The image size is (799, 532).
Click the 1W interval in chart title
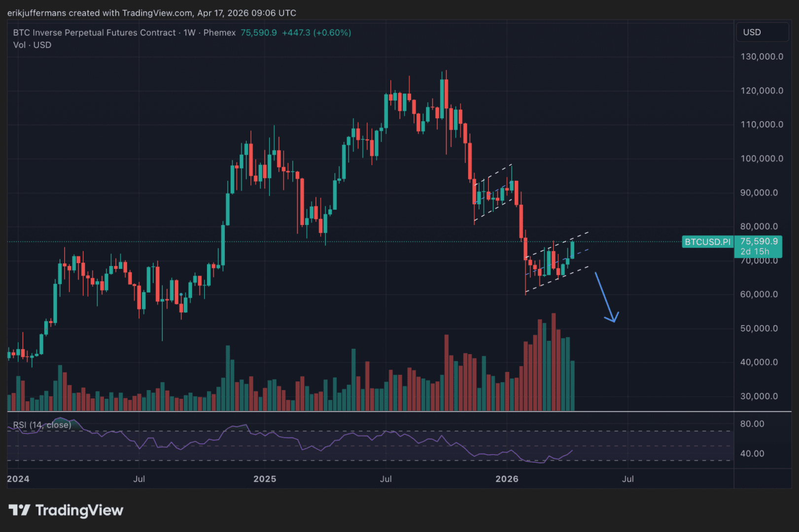tap(189, 33)
